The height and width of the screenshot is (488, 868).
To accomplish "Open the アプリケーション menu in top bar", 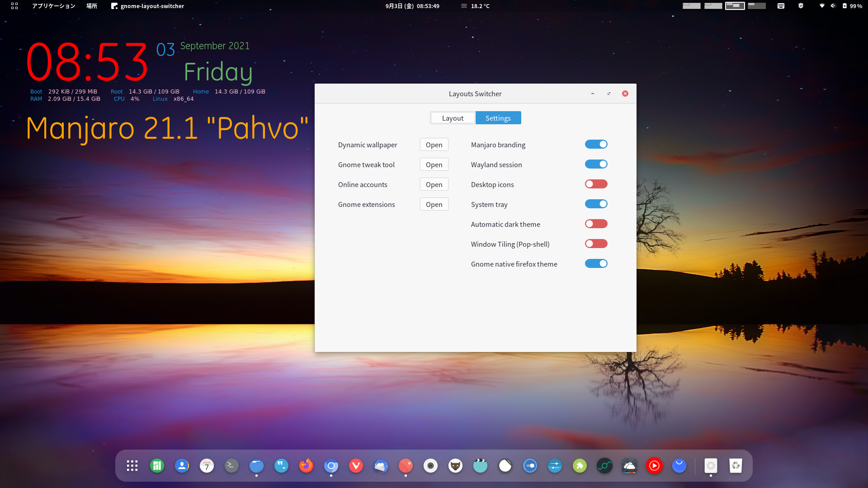I will point(53,6).
